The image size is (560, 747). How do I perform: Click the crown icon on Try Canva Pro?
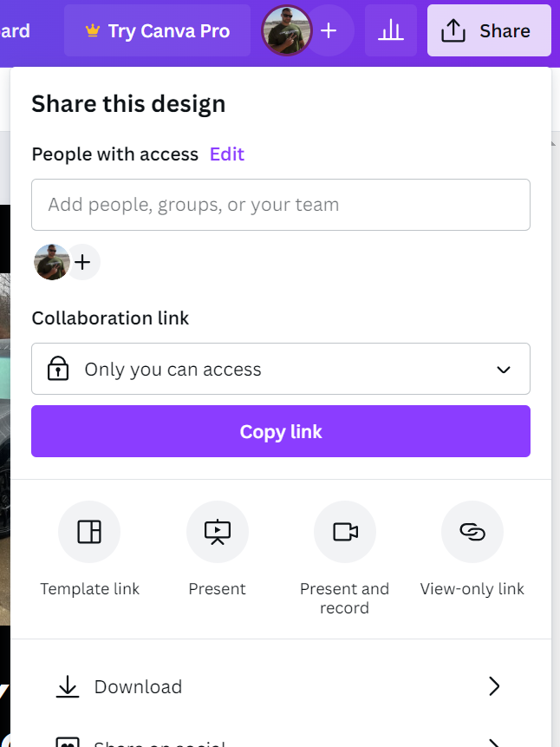point(93,31)
